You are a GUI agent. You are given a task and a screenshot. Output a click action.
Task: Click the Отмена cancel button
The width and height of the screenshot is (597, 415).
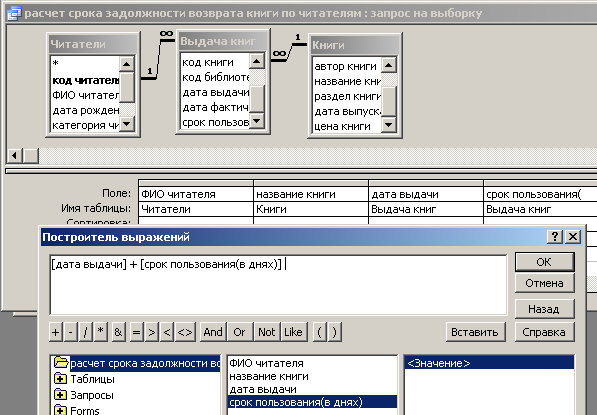tap(544, 283)
